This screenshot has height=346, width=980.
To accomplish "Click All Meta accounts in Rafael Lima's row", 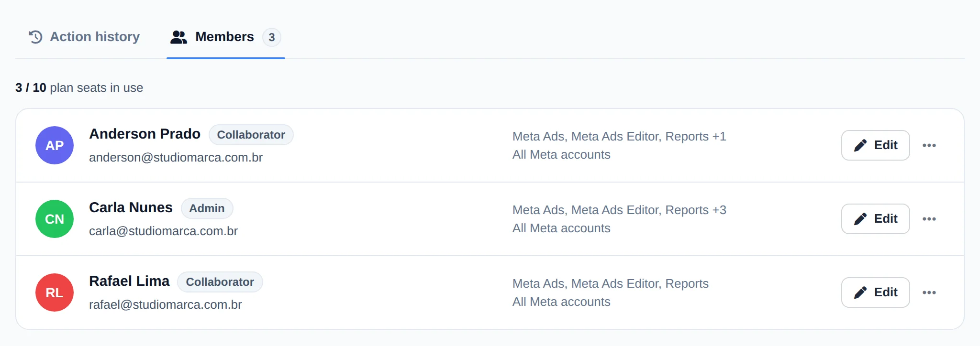I will (x=561, y=302).
